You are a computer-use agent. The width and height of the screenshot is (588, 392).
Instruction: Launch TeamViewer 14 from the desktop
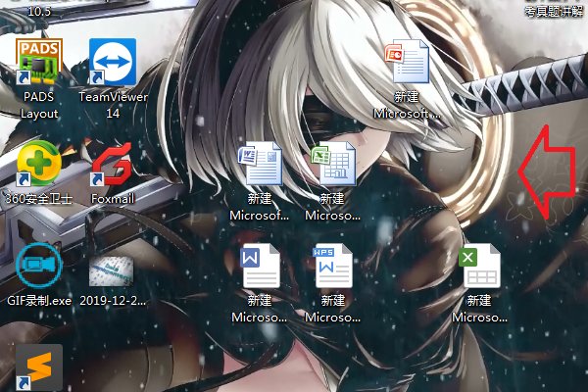click(x=113, y=62)
